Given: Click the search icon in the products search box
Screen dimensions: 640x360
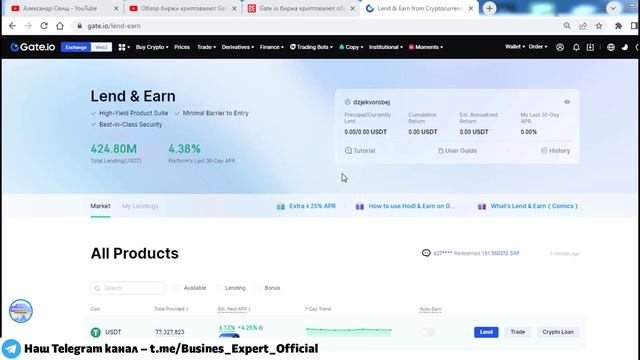Looking at the screenshot, I should tap(97, 288).
